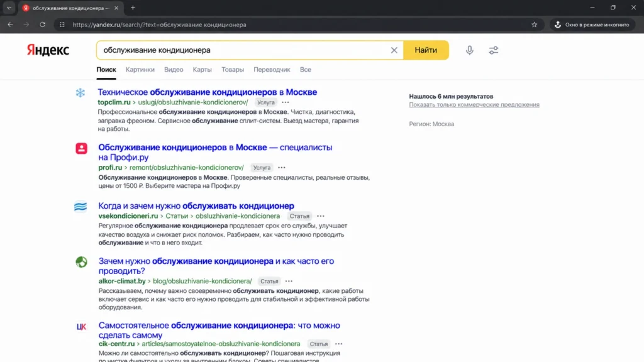Open site information icon in address bar

coord(62,25)
